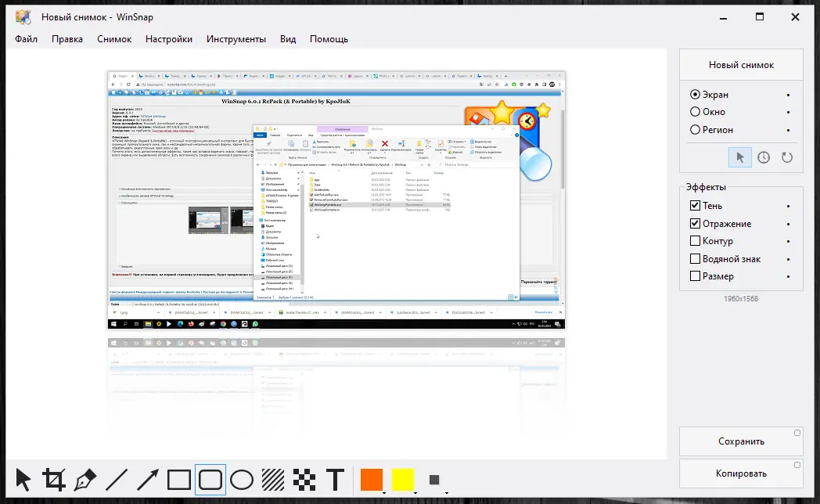Open options dot next to Окно
This screenshot has width=820, height=504.
[x=788, y=113]
